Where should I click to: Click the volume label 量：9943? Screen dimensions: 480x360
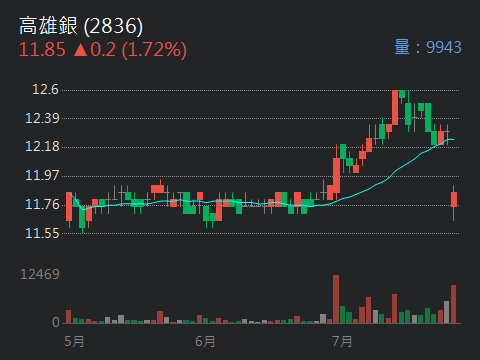tap(428, 47)
